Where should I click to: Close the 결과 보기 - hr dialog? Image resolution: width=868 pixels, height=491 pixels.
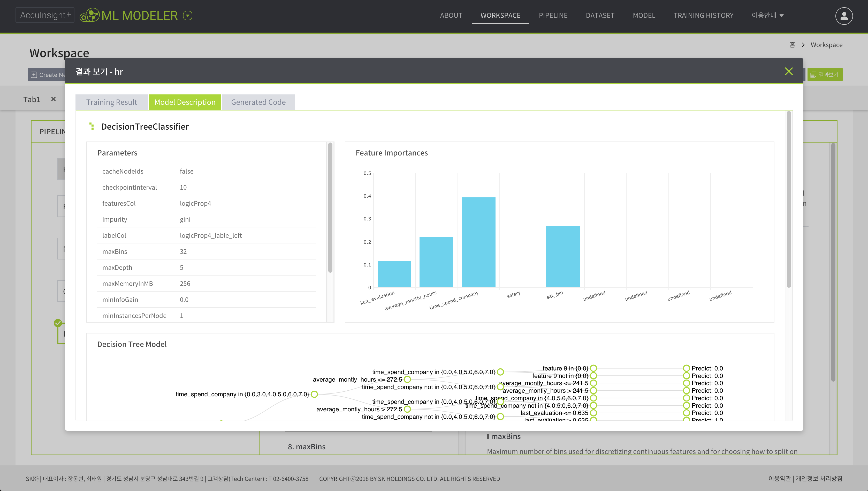pyautogui.click(x=788, y=71)
